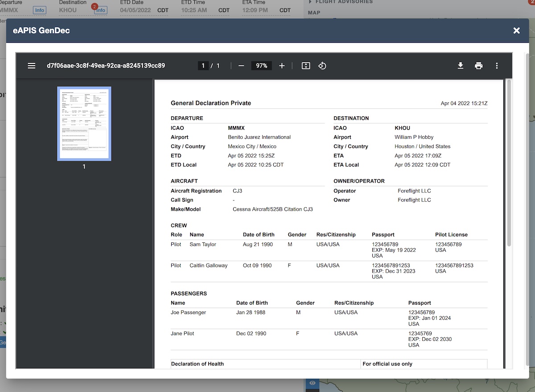The image size is (535, 392).
Task: Click ETD value 'Apr 05 2022 15:25Z'
Action: (x=251, y=156)
